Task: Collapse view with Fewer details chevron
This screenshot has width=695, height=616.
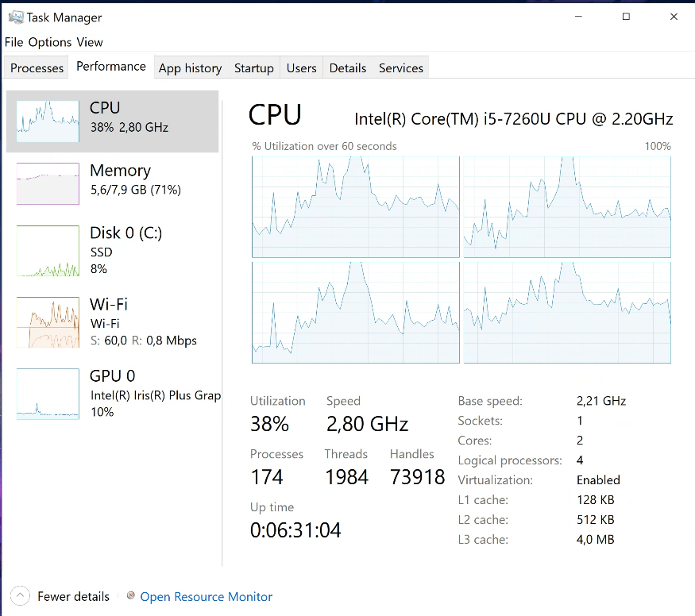Action: pyautogui.click(x=21, y=596)
